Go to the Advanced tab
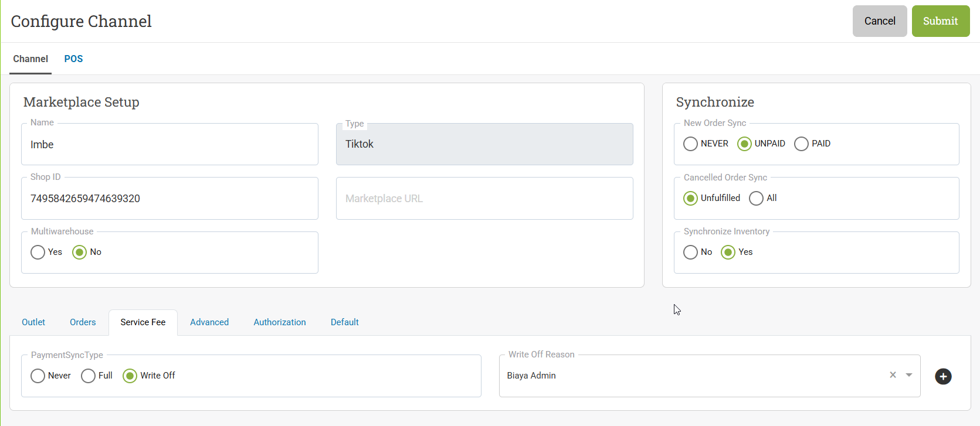The image size is (980, 426). coord(209,322)
